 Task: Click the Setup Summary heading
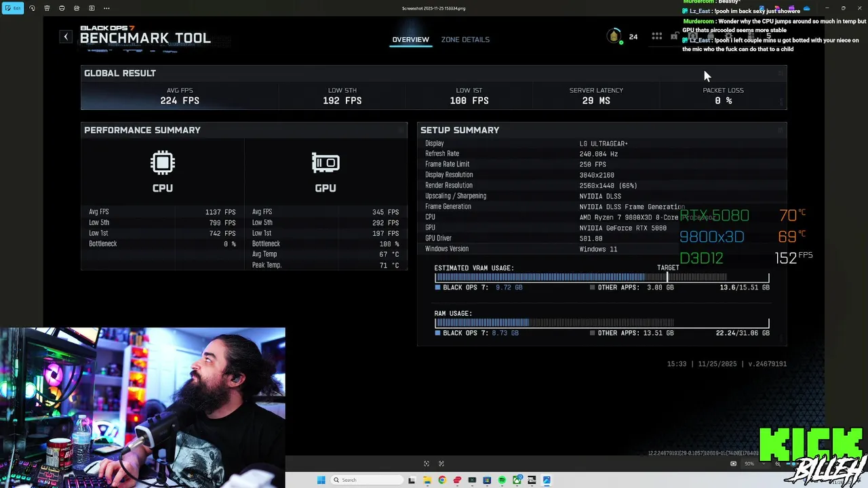460,130
